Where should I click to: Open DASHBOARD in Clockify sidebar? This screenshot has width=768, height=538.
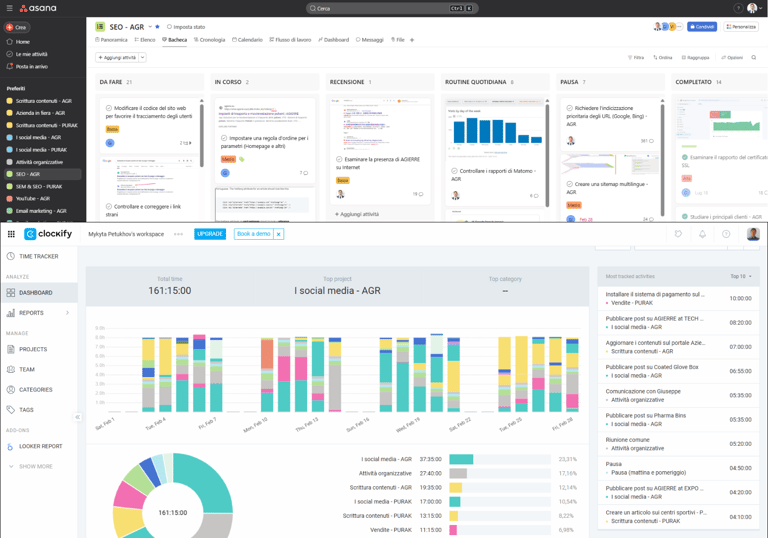[39, 293]
